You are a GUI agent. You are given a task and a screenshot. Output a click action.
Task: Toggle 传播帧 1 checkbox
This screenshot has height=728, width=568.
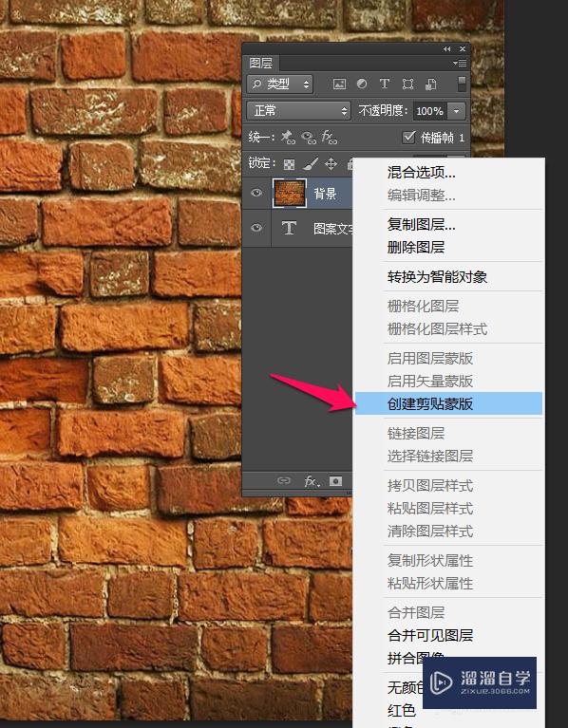(x=408, y=137)
